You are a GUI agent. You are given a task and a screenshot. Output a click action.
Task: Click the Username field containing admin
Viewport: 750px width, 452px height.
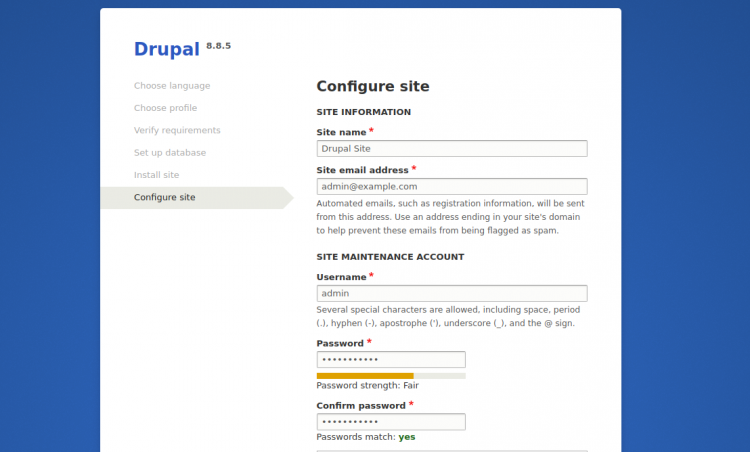[x=452, y=293]
